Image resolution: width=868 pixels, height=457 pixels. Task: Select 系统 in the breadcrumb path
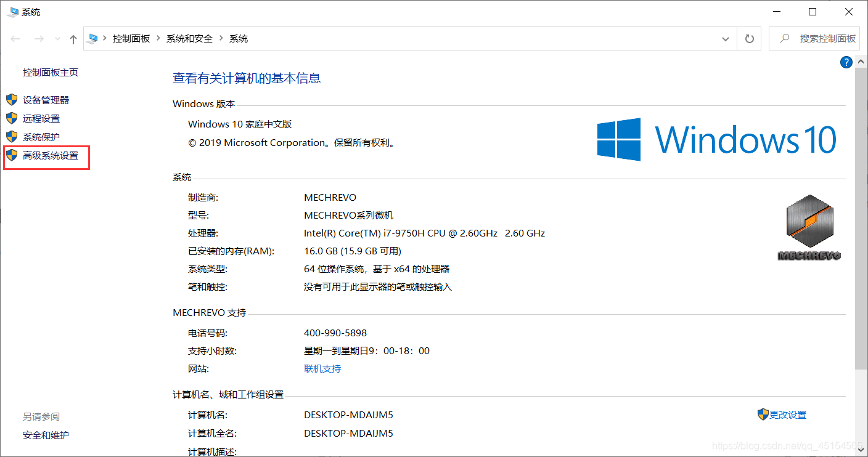tap(239, 38)
